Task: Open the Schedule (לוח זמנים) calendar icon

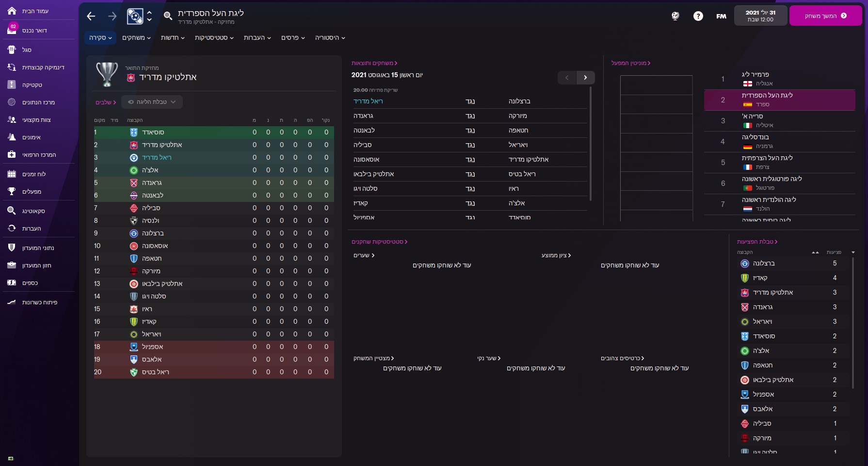Action: [12, 174]
